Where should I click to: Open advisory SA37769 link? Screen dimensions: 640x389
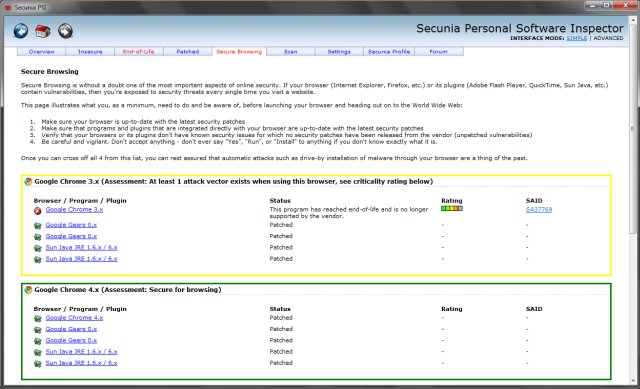(x=539, y=209)
